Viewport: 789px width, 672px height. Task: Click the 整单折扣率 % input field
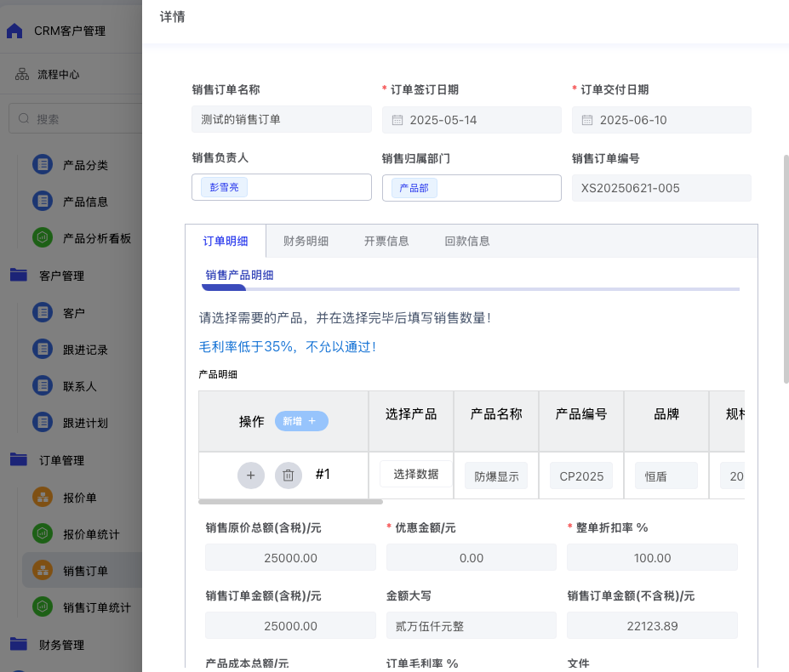(652, 557)
